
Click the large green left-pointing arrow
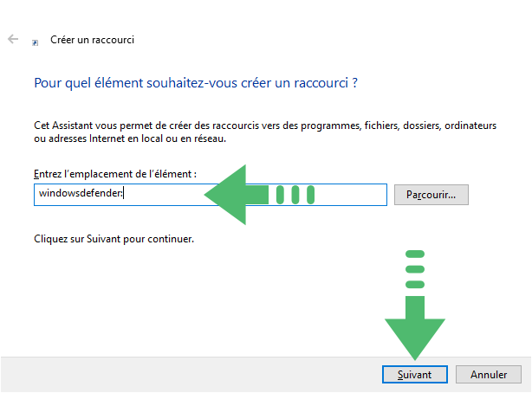(x=237, y=195)
